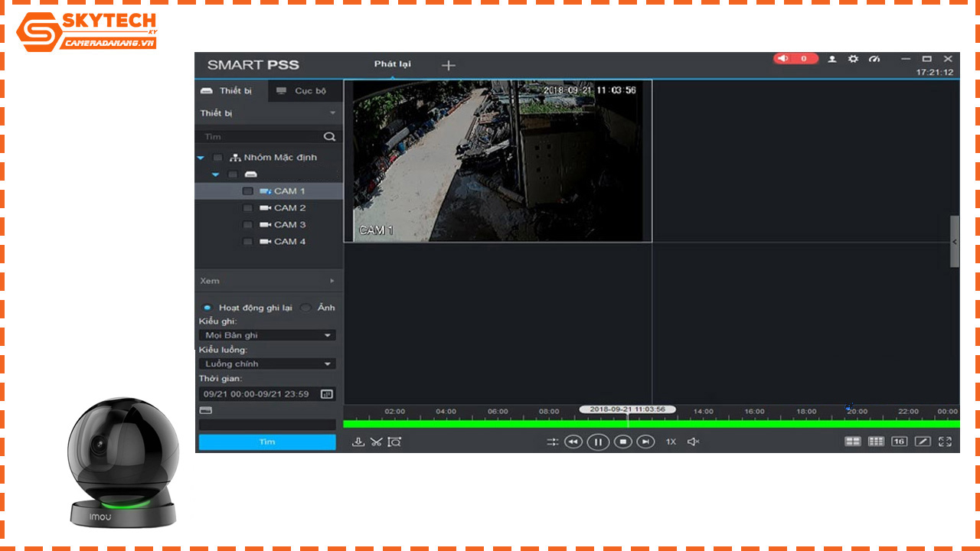Switch to the 'Cục bộ' tab
This screenshot has height=551, width=980.
pos(303,90)
